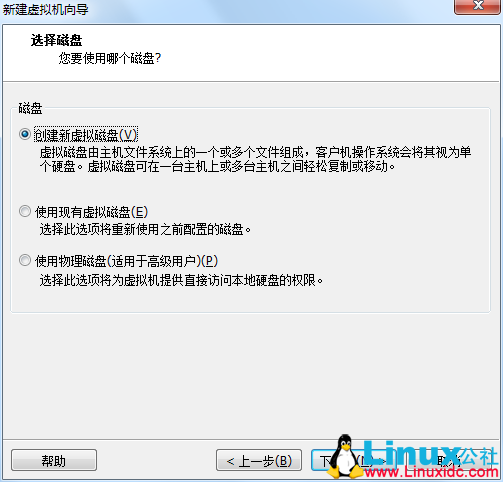Image resolution: width=503 pixels, height=482 pixels.
Task: Select the 使用现有虚拟磁盘(E) radio button
Action: (25, 211)
